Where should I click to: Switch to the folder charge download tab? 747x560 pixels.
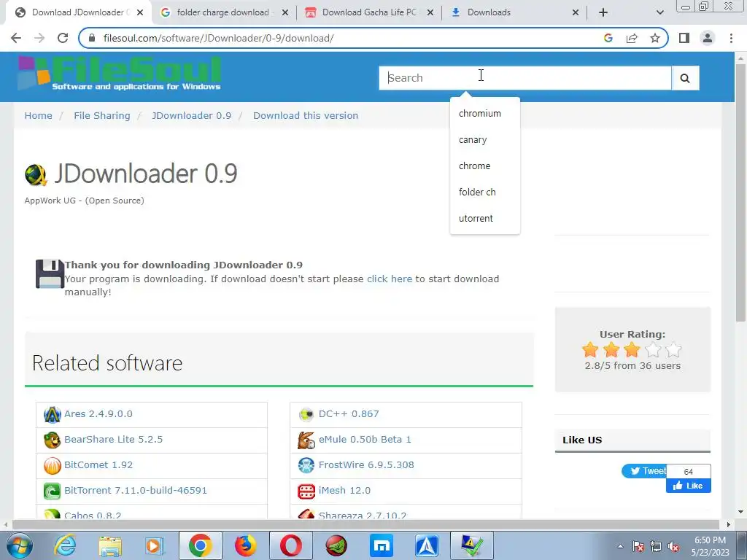pos(223,12)
